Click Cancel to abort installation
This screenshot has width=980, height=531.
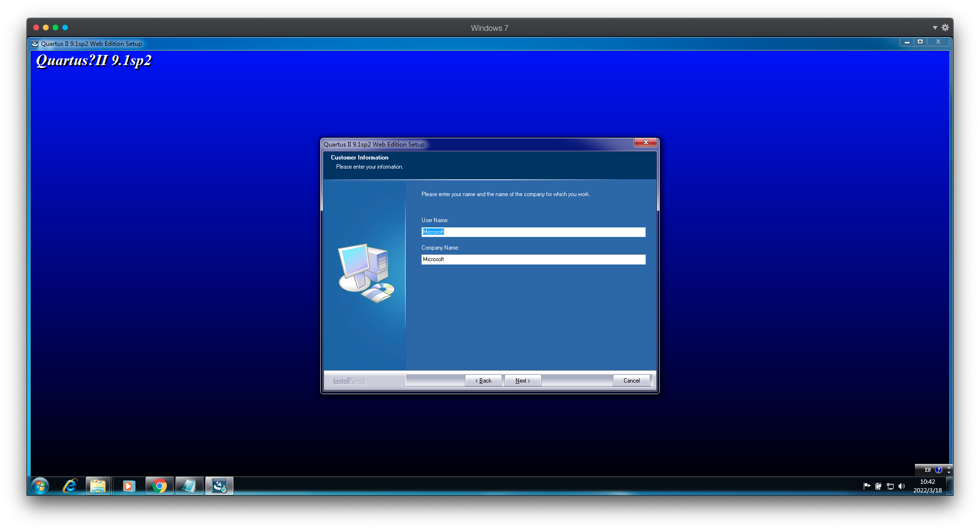tap(631, 381)
